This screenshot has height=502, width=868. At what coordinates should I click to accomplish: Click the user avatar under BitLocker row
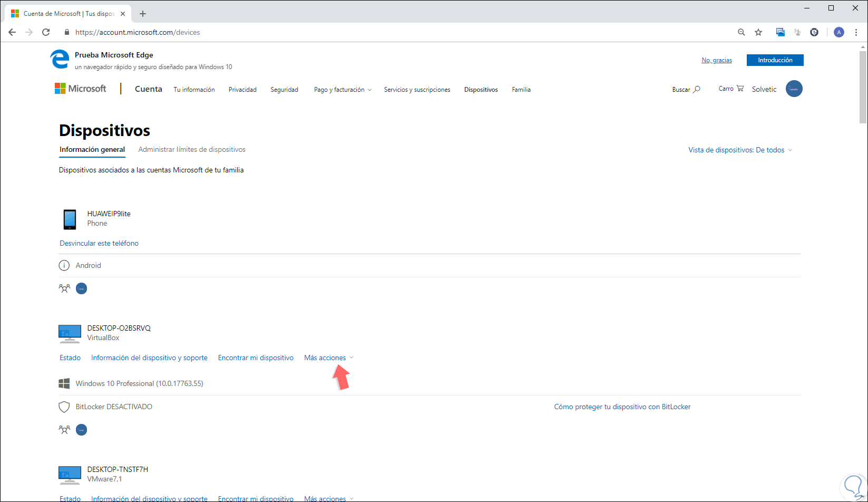82,430
